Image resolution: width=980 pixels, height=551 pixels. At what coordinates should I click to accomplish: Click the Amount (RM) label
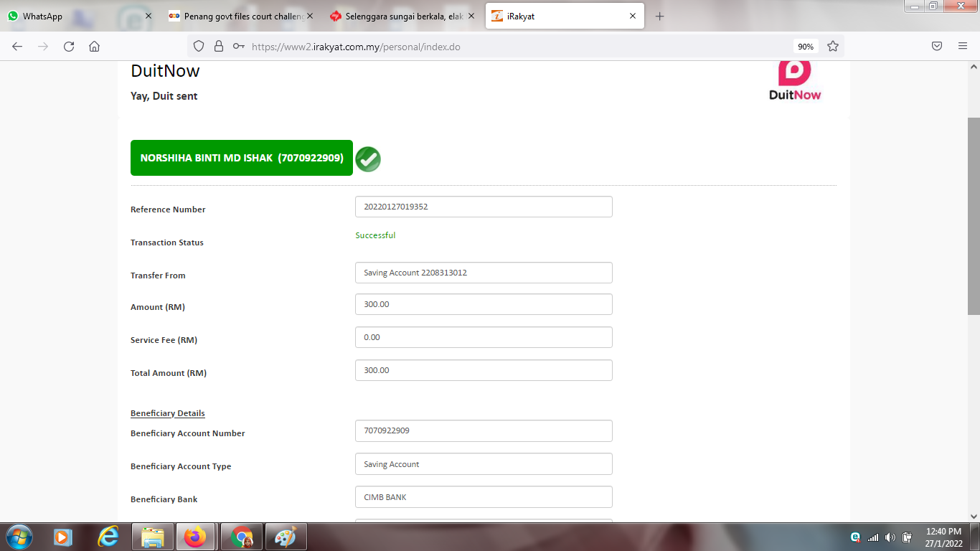[x=158, y=307]
